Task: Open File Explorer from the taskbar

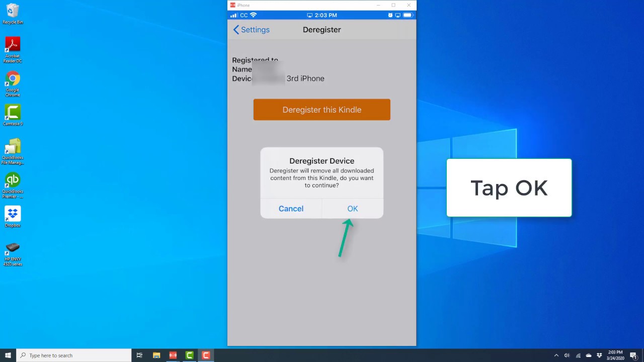Action: pos(156,355)
